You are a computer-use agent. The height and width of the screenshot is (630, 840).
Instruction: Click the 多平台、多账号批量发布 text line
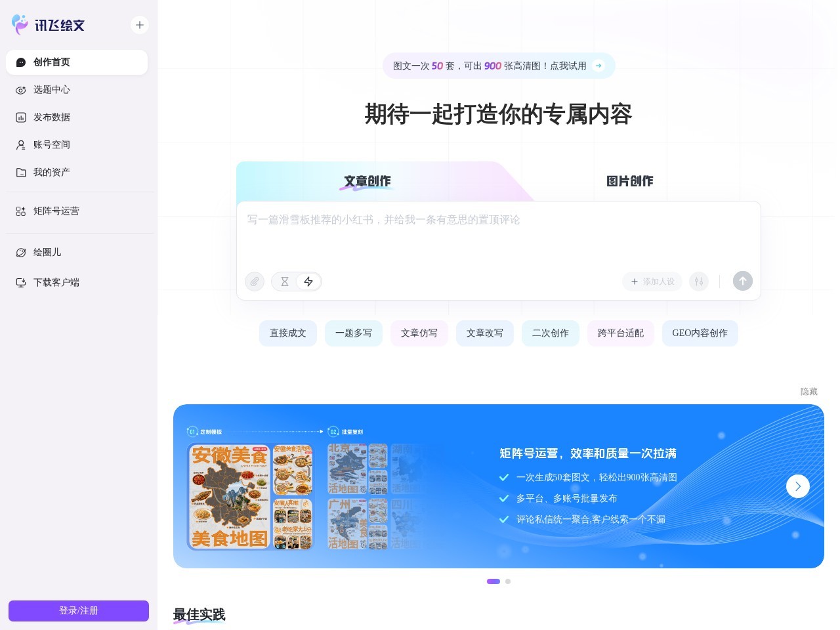(x=567, y=499)
